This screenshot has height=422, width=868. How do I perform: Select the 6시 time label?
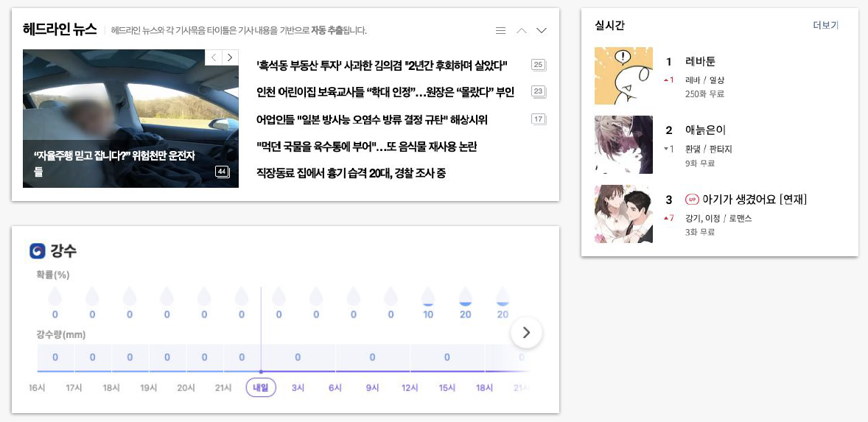point(335,387)
